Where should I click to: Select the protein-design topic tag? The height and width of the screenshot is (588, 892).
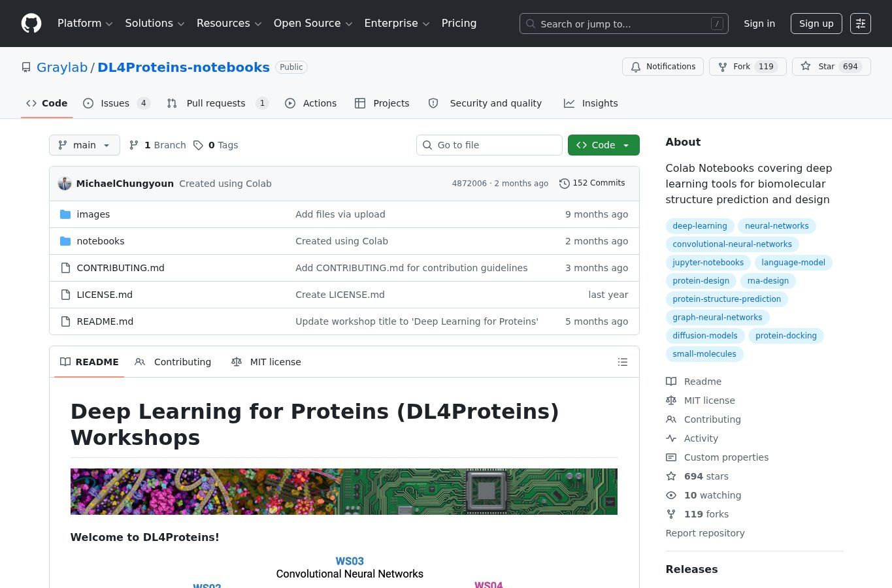[701, 281]
